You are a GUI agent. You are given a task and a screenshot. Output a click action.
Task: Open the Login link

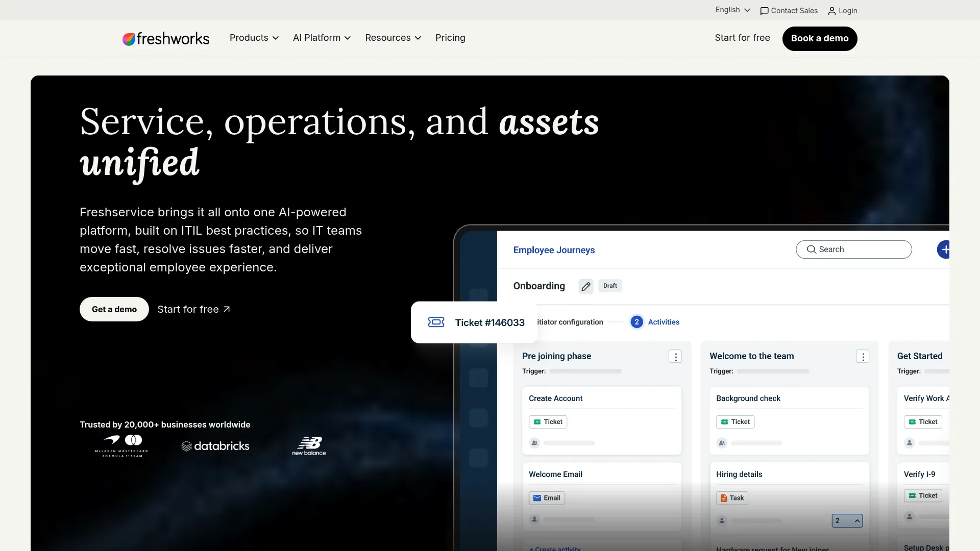843,11
